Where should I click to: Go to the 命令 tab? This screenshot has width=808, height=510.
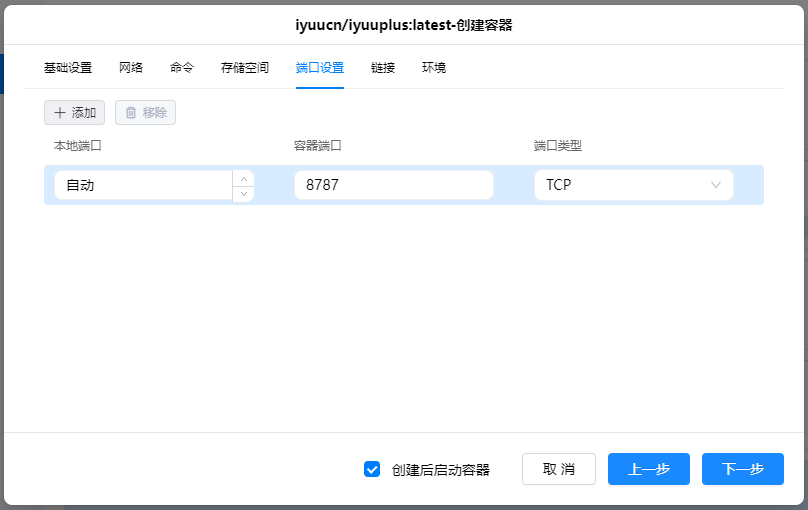pos(182,68)
